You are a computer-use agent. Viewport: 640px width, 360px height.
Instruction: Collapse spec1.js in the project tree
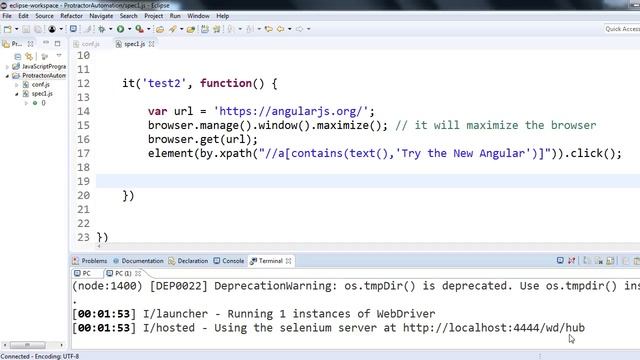17,94
